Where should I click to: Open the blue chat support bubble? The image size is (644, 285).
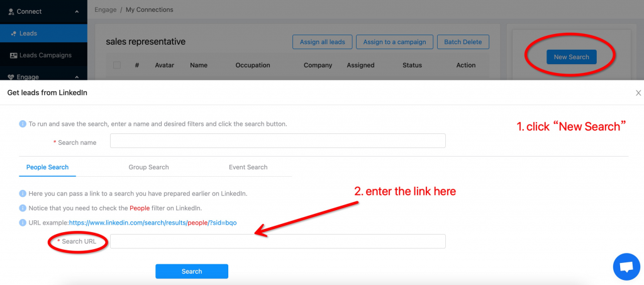coord(626,267)
